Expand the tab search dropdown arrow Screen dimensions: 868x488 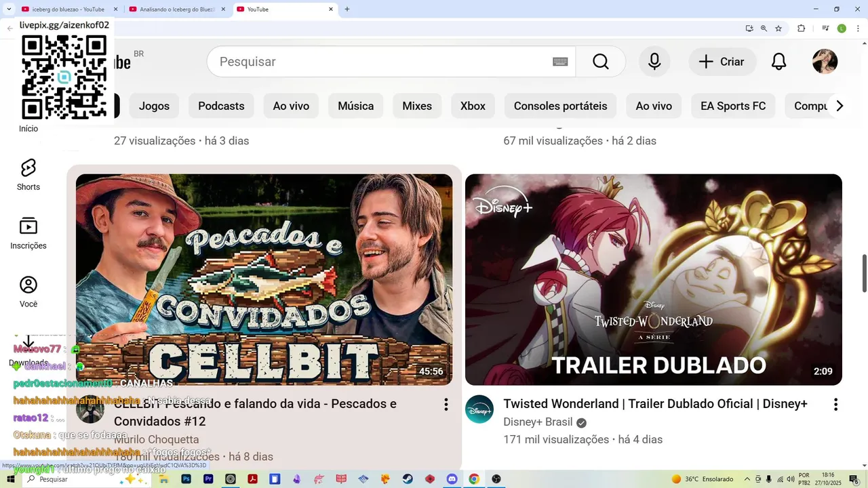(x=9, y=9)
